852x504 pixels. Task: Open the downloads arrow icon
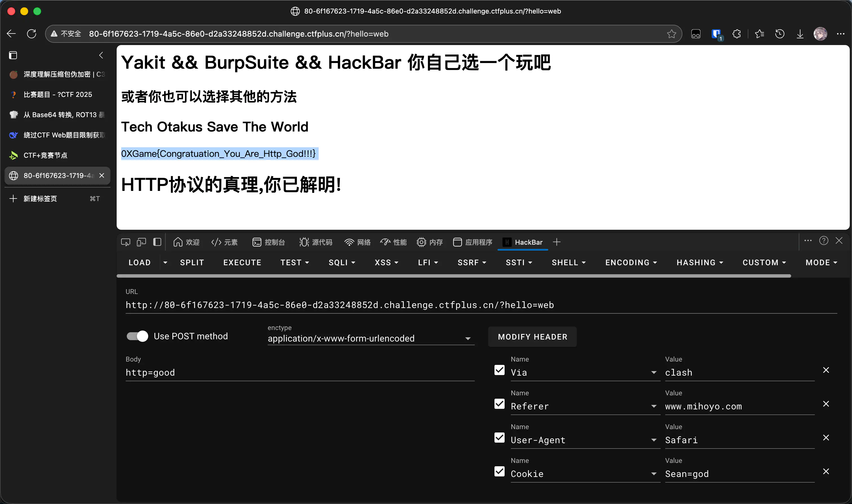point(800,34)
